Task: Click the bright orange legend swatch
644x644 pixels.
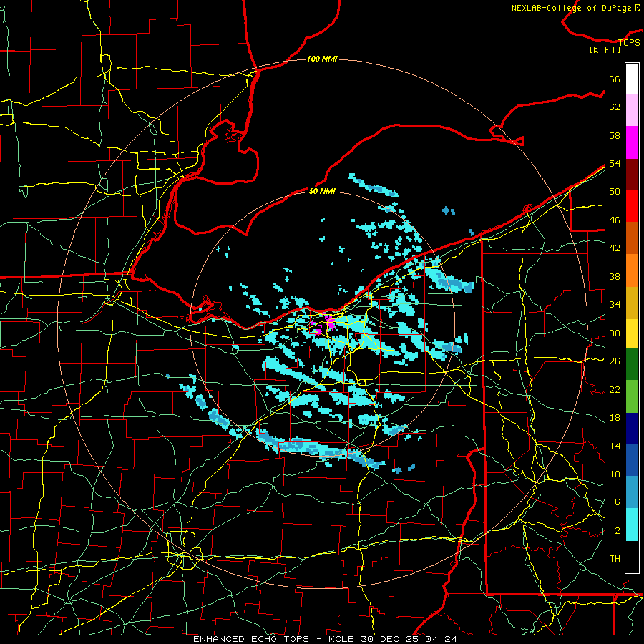Action: pyautogui.click(x=632, y=270)
